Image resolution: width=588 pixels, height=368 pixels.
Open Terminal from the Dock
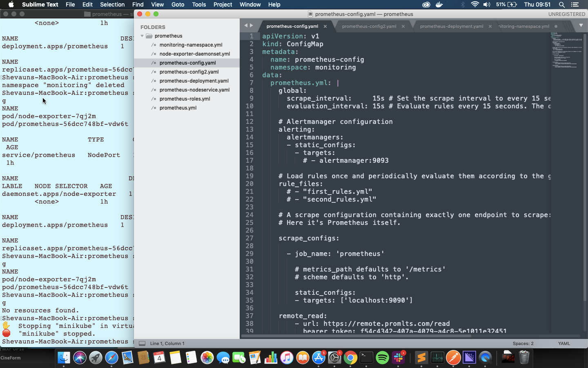(366, 357)
